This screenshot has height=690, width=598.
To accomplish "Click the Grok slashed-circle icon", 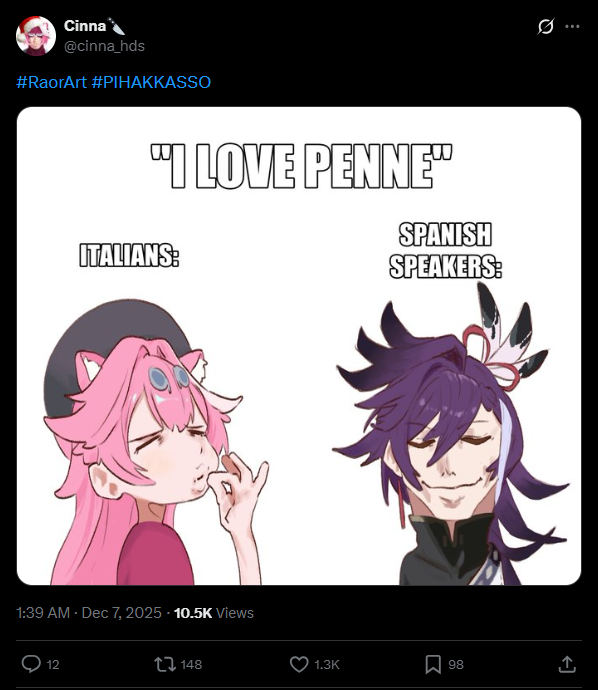I will [546, 27].
